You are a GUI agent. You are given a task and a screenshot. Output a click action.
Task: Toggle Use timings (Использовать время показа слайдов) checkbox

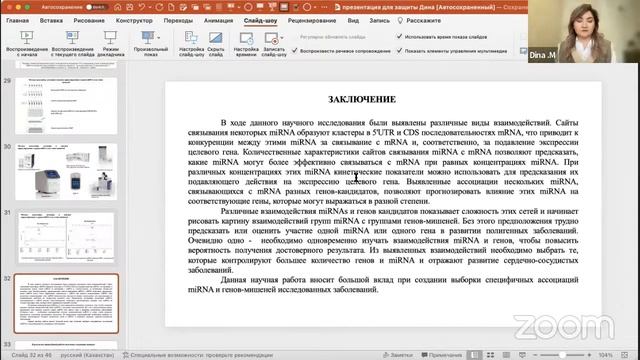(399, 36)
